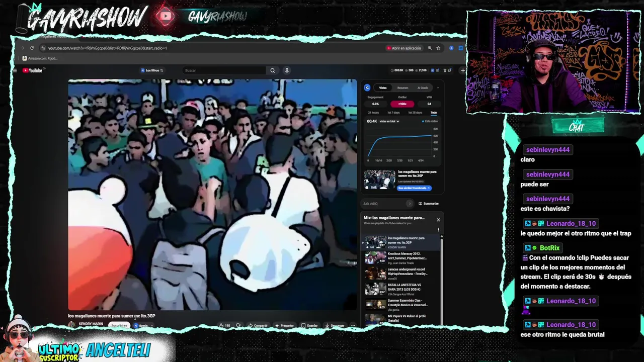This screenshot has width=644, height=362.
Task: Click the main video player
Action: (212, 195)
